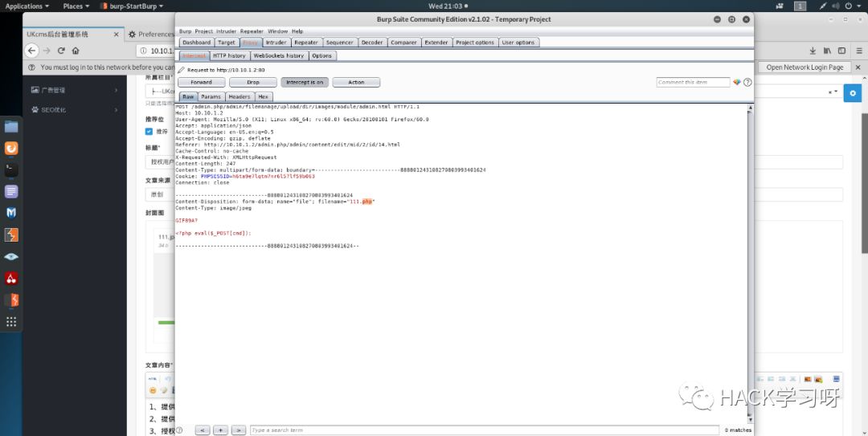The height and width of the screenshot is (436, 868).
Task: Expand SEO优化 sidebar item
Action: 75,109
